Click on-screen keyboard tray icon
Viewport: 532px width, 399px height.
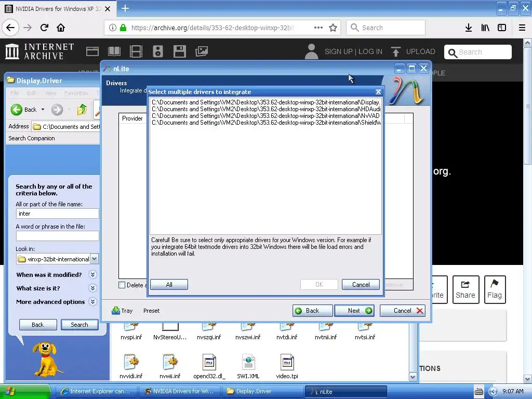[478, 392]
